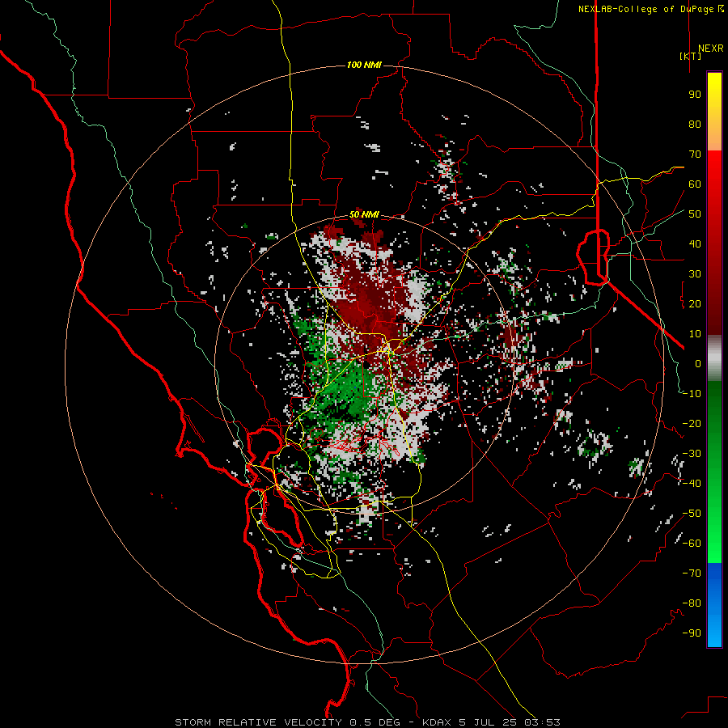Click the NEXR label above the color scale

click(x=711, y=49)
